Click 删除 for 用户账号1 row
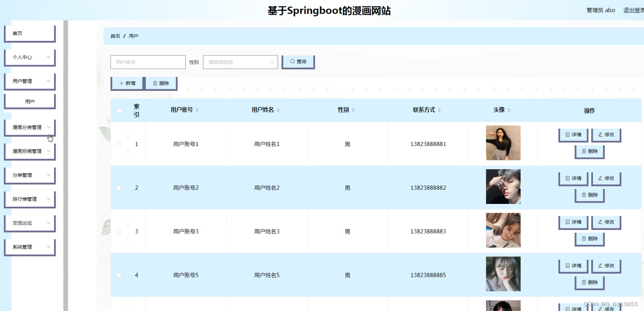The width and height of the screenshot is (644, 311). tap(590, 152)
